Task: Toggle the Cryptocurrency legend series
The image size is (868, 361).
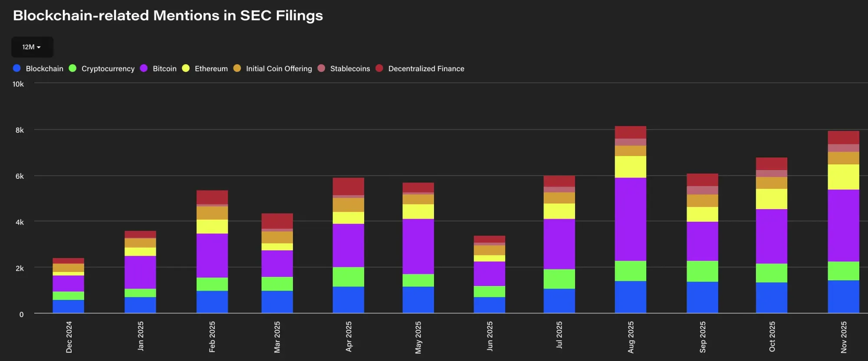Action: (x=108, y=69)
